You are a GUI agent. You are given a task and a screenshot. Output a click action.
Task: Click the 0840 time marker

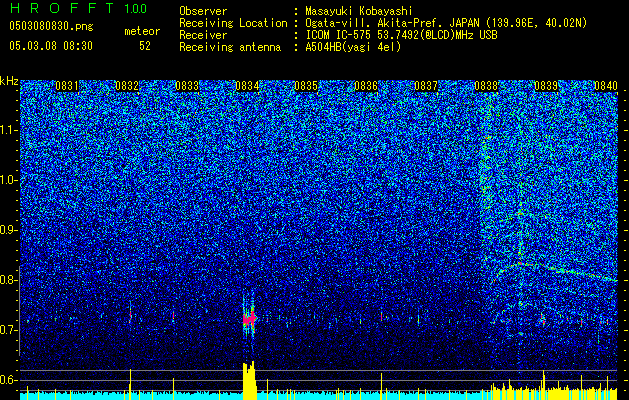click(606, 86)
